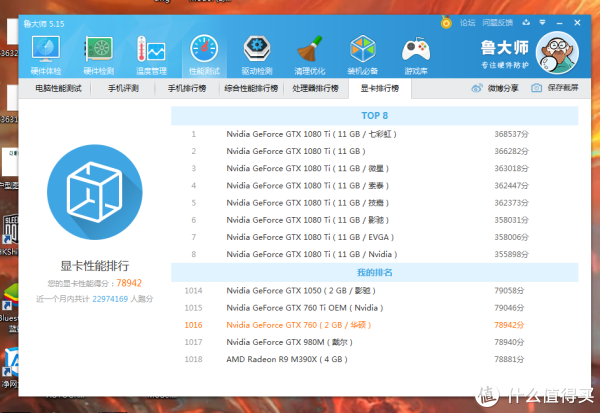Select rank 1 GTX 1080 Ti 七彩虹 row

click(x=374, y=134)
